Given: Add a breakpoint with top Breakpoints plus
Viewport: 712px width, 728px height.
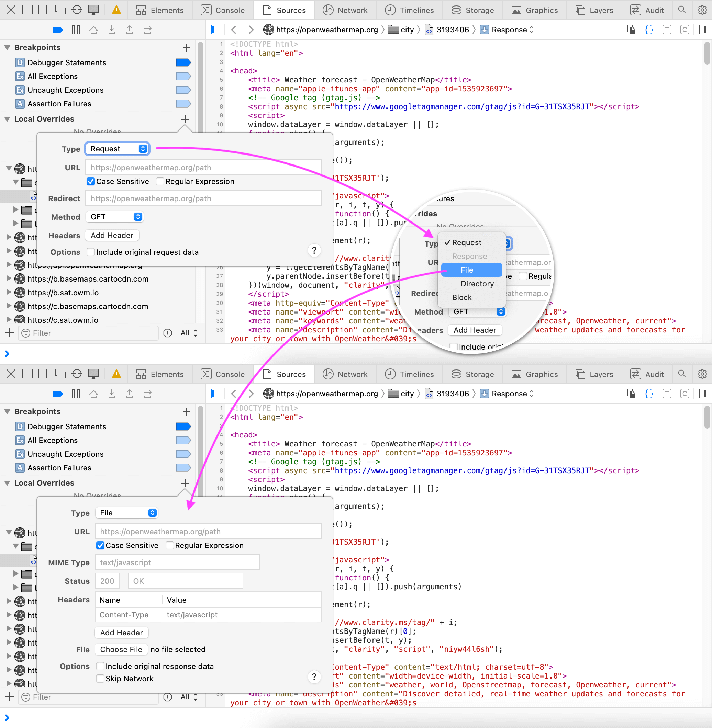Looking at the screenshot, I should pos(186,48).
